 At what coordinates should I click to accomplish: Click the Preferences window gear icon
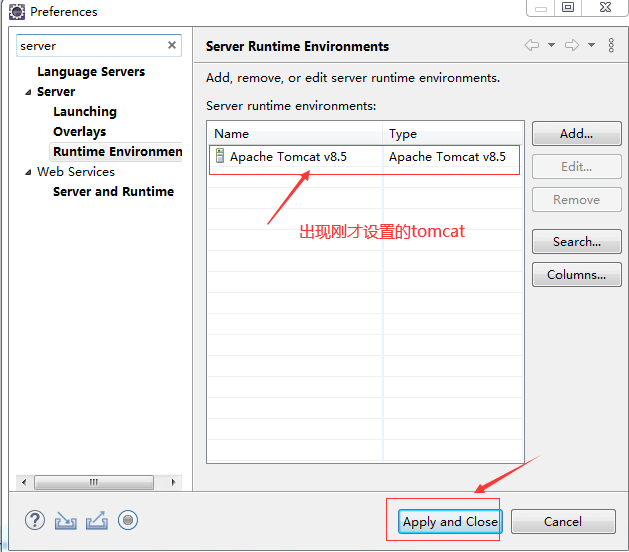point(17,12)
